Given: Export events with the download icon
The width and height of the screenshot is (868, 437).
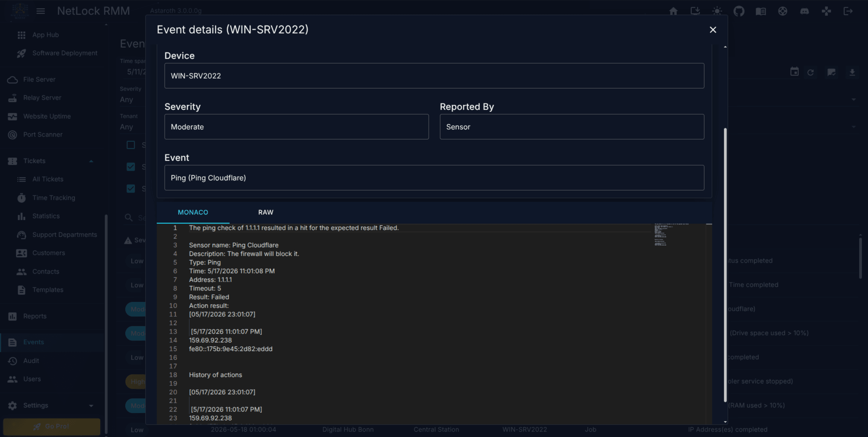Looking at the screenshot, I should pos(852,72).
